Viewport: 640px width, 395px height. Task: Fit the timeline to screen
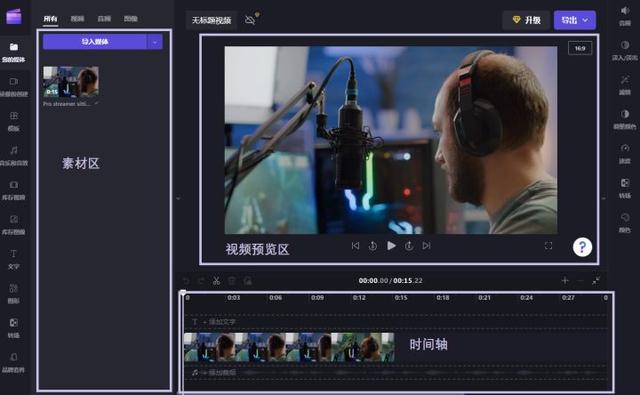[x=596, y=280]
